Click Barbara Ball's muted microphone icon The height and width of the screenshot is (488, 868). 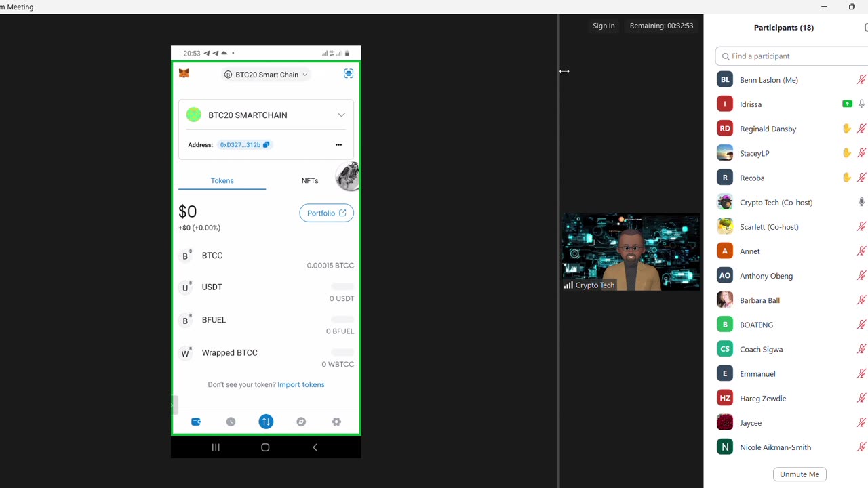pos(862,300)
